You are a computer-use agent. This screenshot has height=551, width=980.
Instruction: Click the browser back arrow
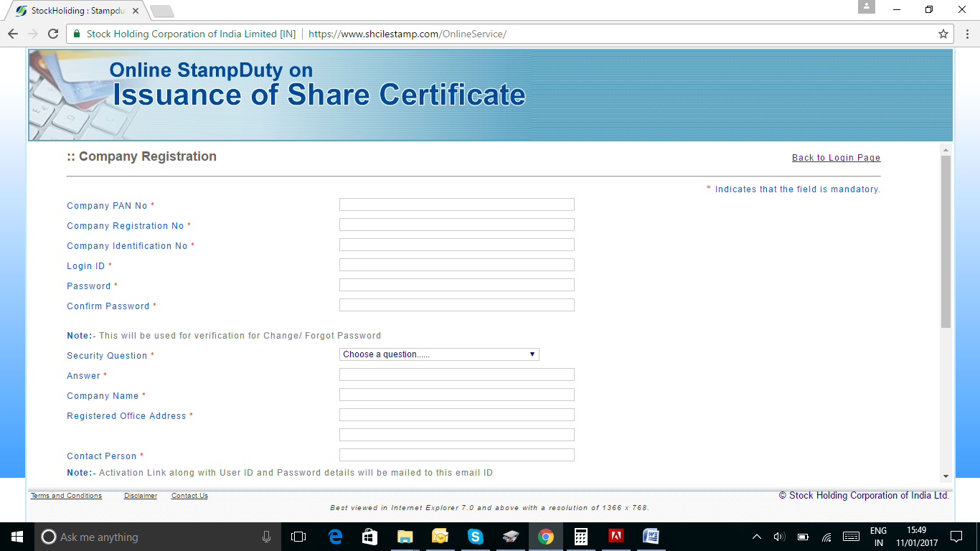pos(13,34)
